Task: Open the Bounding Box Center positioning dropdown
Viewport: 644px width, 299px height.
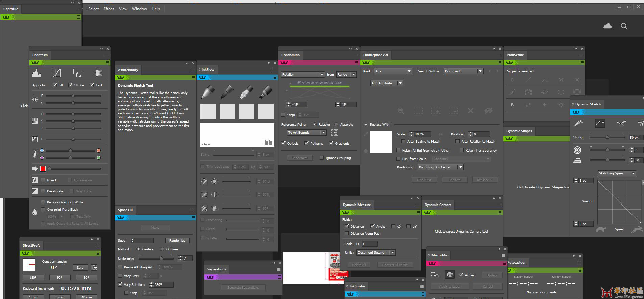Action: tap(440, 167)
